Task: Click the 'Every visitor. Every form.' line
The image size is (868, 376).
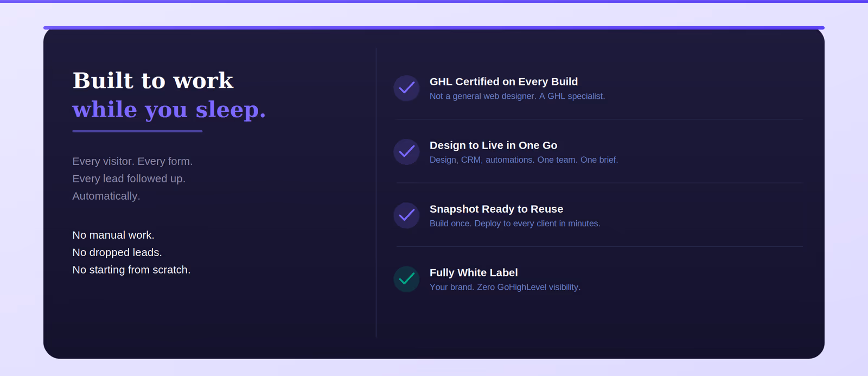Action: [x=132, y=161]
